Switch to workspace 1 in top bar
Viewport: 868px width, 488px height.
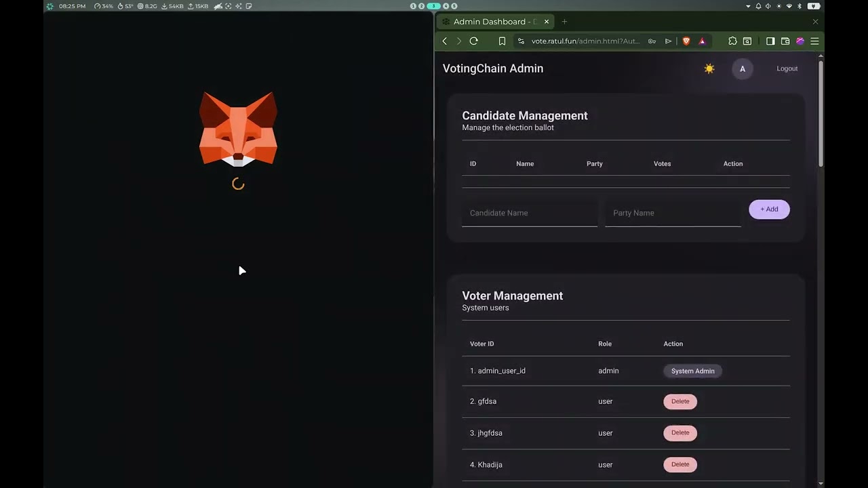[x=414, y=6]
